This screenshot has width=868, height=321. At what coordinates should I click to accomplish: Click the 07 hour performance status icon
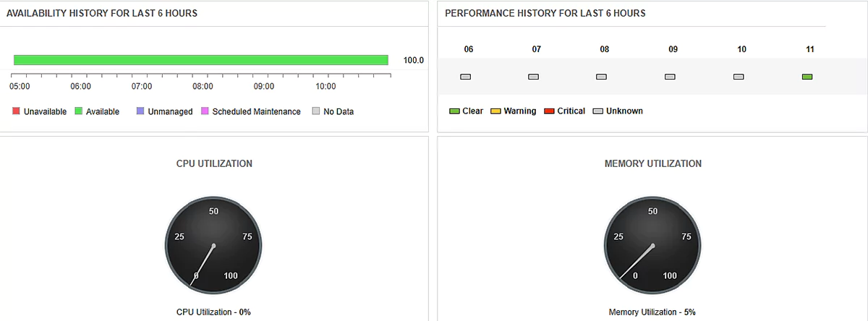point(534,77)
